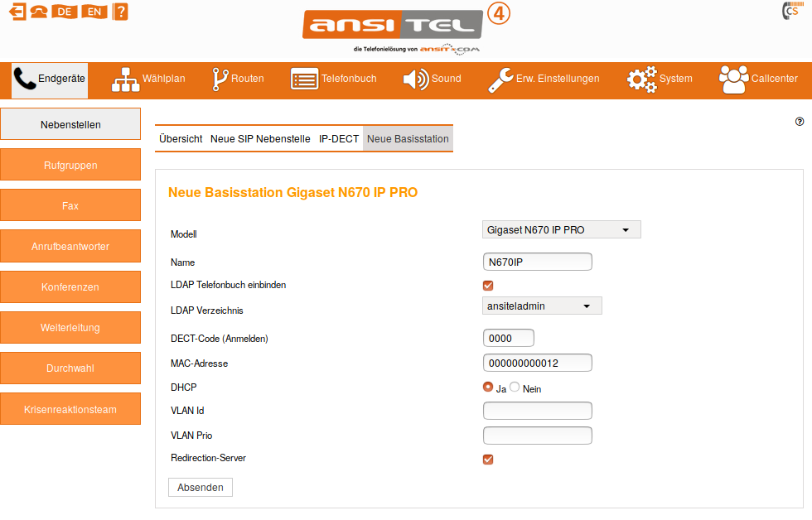Click the MAC-Adresse input field
Viewport: 812px width, 520px height.
tap(537, 363)
